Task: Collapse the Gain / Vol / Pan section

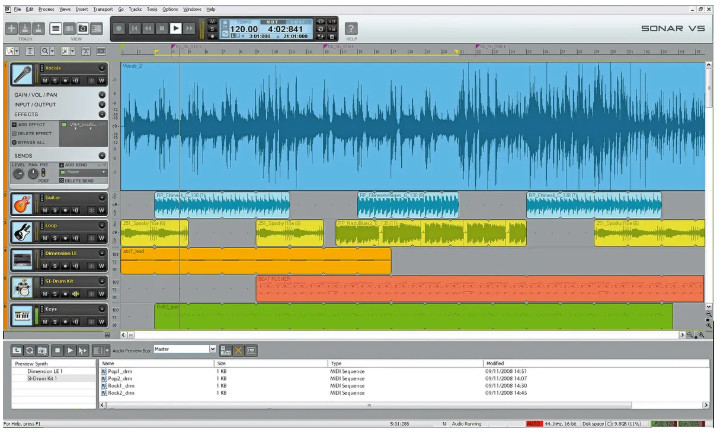Action: [102, 95]
